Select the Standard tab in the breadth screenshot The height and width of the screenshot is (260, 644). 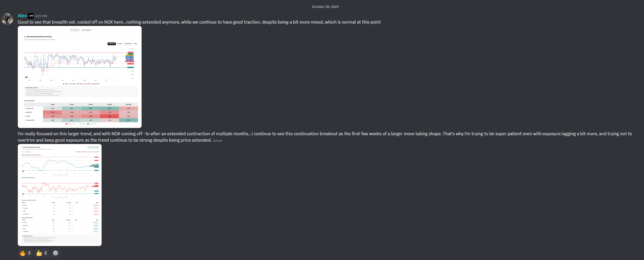coord(75,30)
